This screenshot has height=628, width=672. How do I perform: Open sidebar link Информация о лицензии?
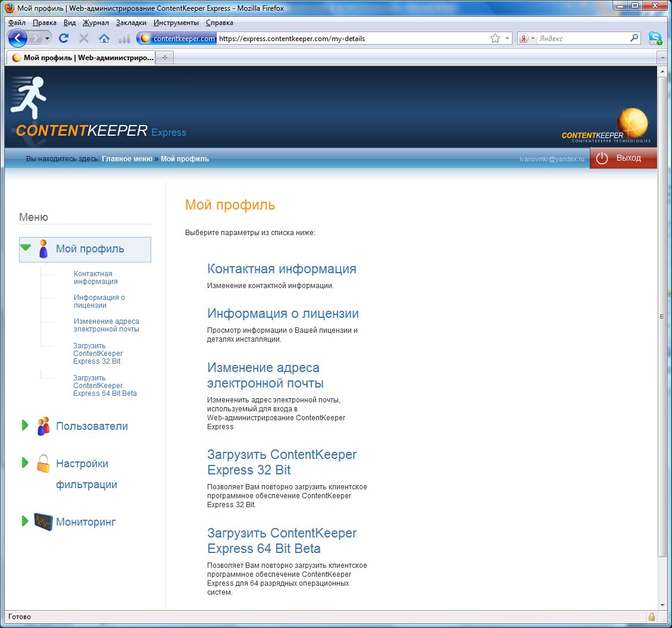pos(99,301)
